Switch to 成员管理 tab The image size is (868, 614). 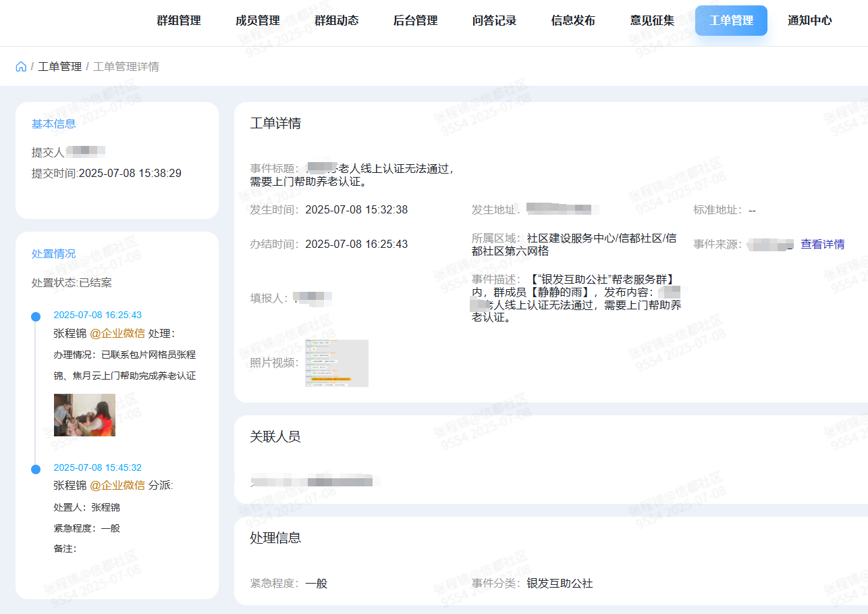(x=258, y=20)
